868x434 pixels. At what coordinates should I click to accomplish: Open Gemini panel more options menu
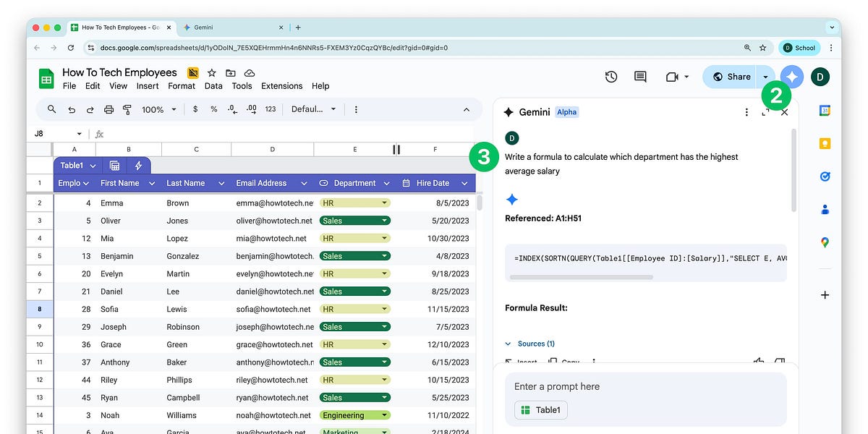coord(746,112)
